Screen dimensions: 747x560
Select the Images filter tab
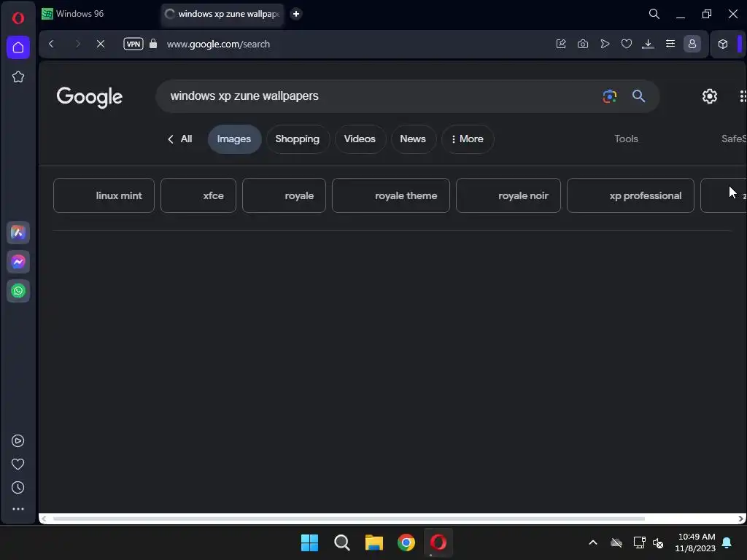pyautogui.click(x=234, y=139)
